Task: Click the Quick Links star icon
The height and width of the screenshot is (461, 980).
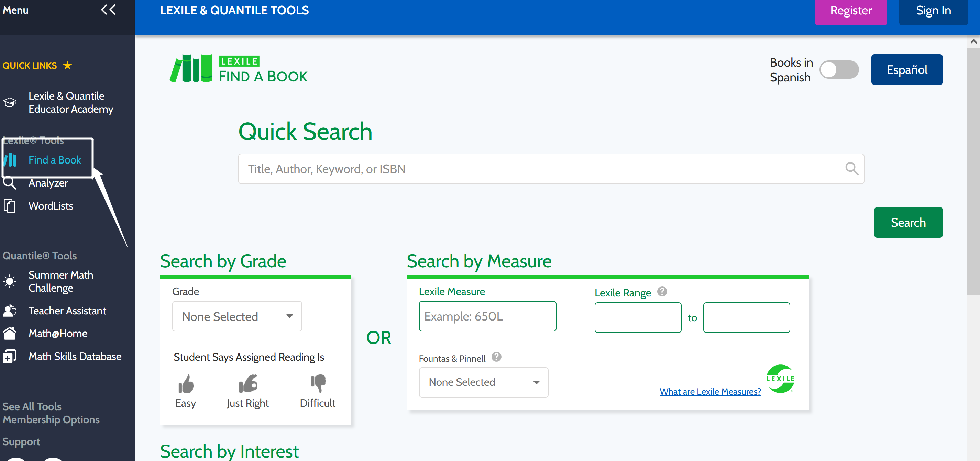Action: tap(67, 65)
